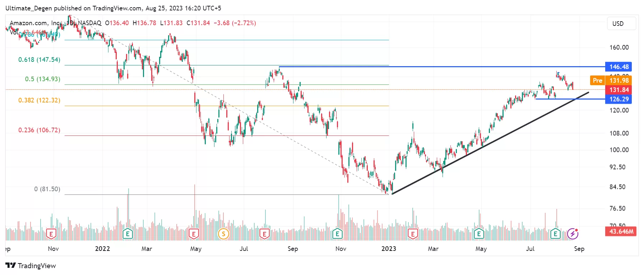
Task: Click the 160.00 price axis label
Action: (x=619, y=47)
